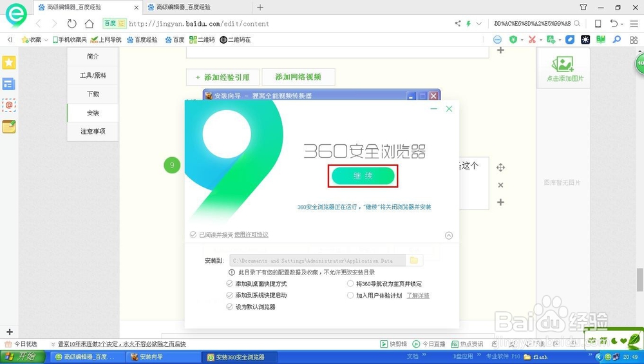Open 今日直播 in browser status bar

[x=429, y=344]
